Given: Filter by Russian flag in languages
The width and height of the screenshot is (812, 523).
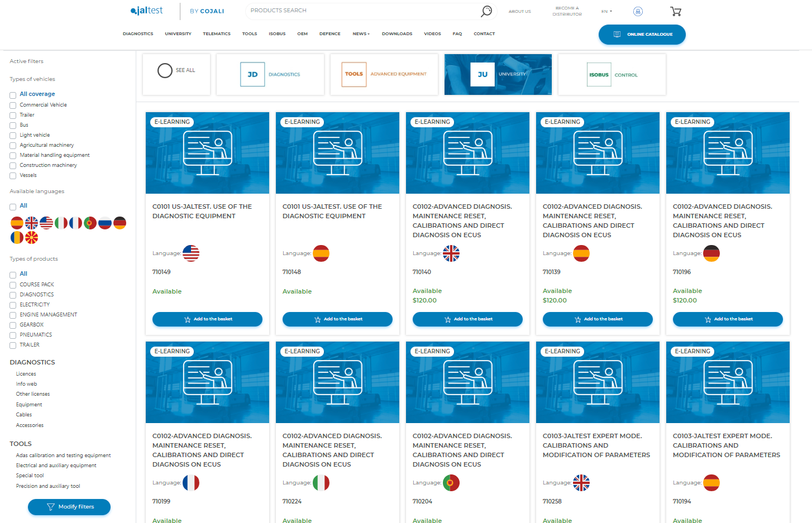Looking at the screenshot, I should 105,223.
